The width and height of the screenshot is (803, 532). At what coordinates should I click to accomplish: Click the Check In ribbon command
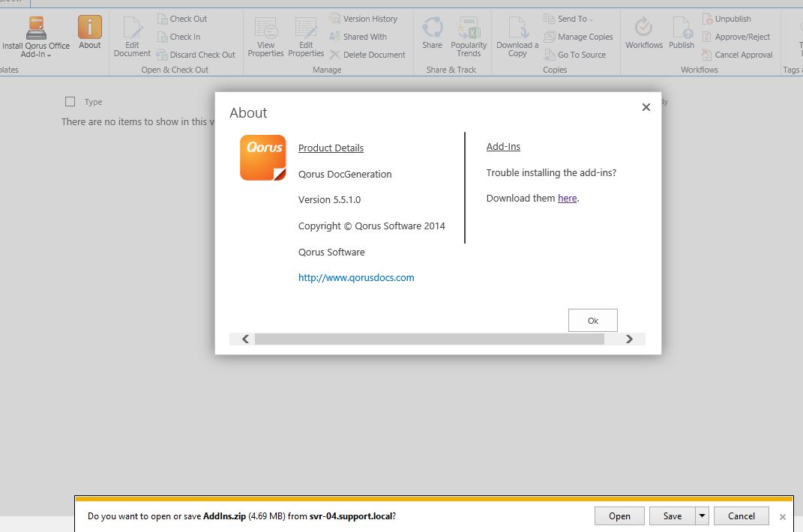178,37
